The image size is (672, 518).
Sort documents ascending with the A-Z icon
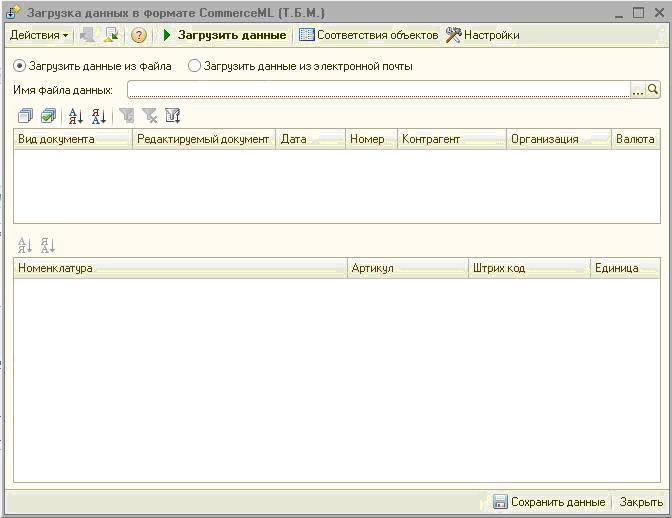(x=76, y=116)
